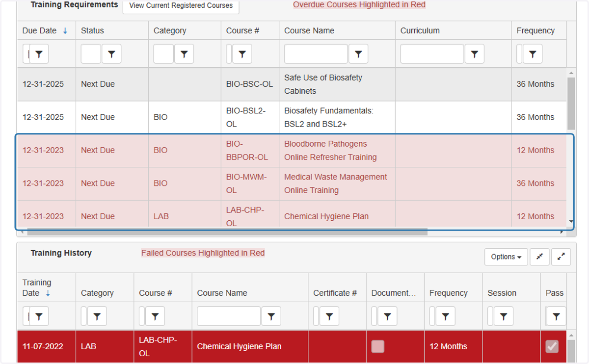Open filter for requirements Frequency column
The image size is (589, 364).
click(533, 54)
